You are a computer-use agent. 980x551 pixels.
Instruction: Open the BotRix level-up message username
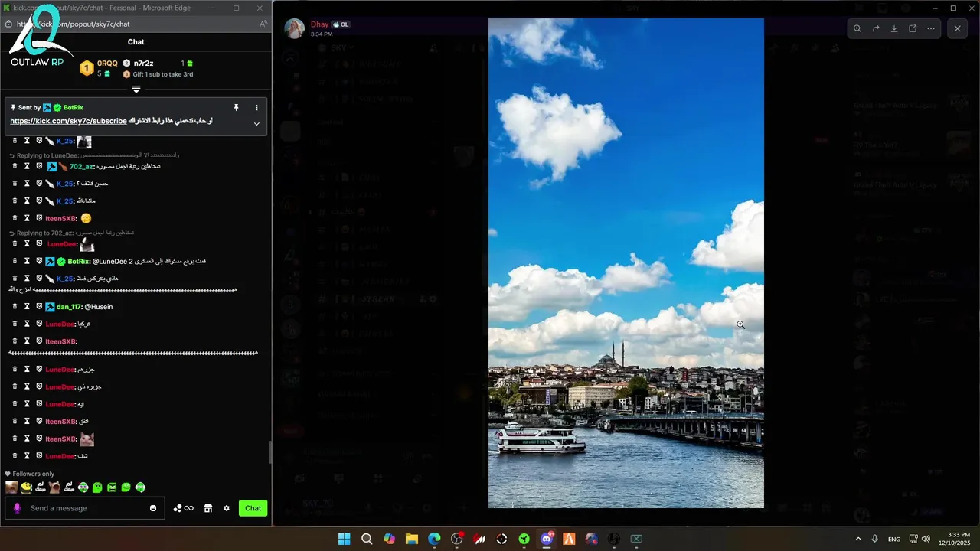click(x=78, y=262)
